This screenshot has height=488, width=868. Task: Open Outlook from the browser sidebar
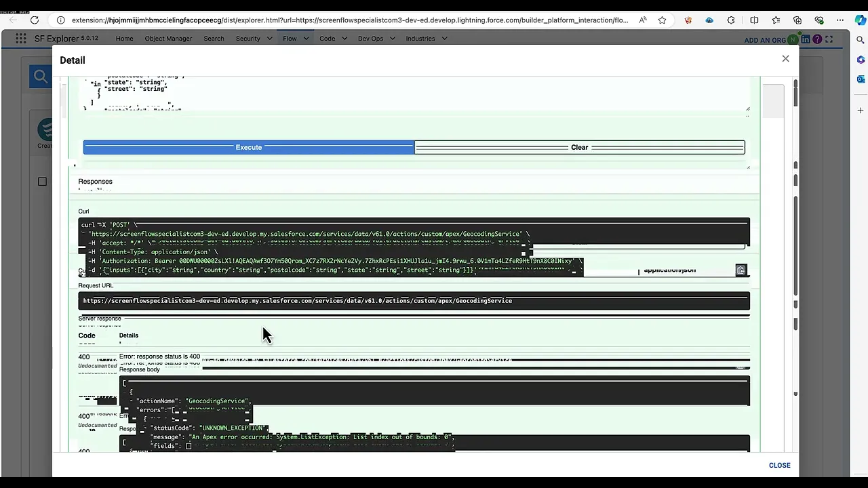coord(860,79)
